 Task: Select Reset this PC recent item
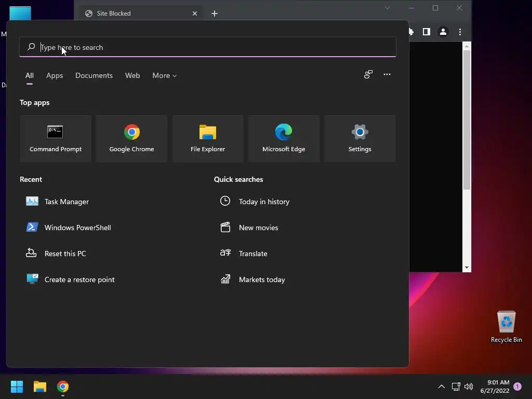point(56,254)
